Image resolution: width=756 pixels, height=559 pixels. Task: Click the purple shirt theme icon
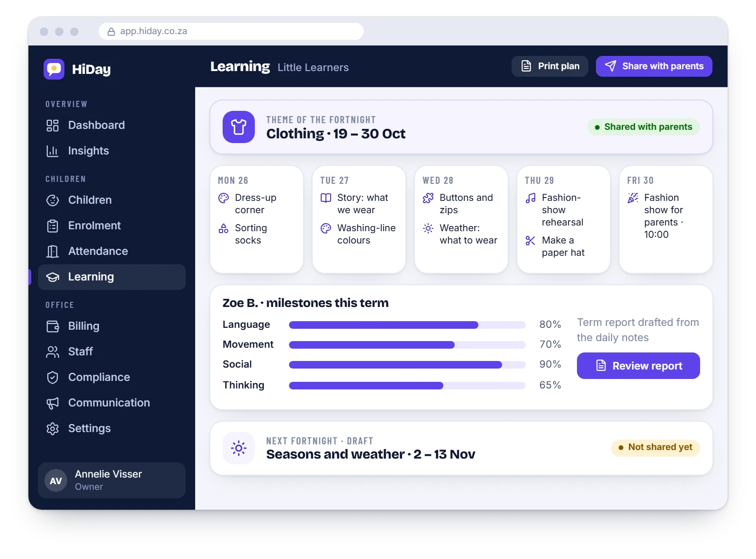click(x=239, y=127)
